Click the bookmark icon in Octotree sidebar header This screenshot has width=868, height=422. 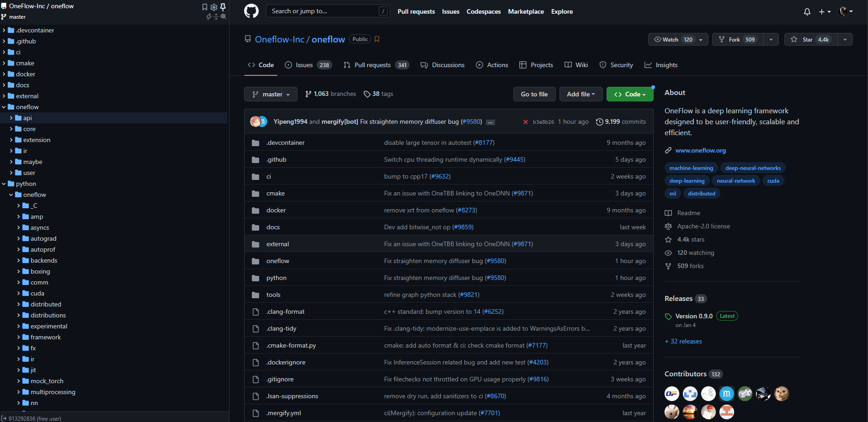click(205, 7)
